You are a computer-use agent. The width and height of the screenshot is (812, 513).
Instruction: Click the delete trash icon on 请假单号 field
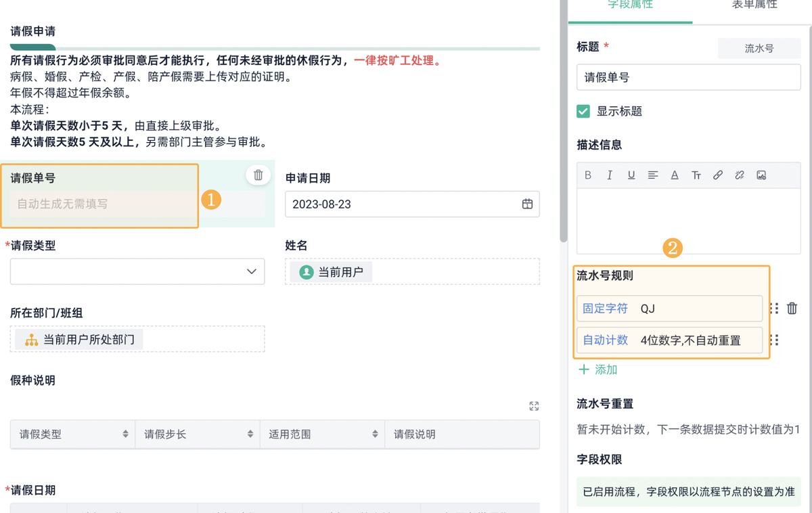coord(258,175)
